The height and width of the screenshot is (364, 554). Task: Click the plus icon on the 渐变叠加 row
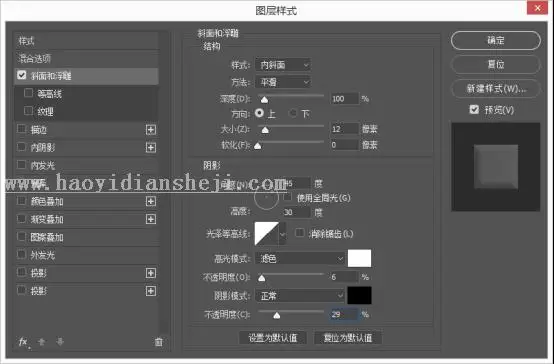tap(151, 219)
